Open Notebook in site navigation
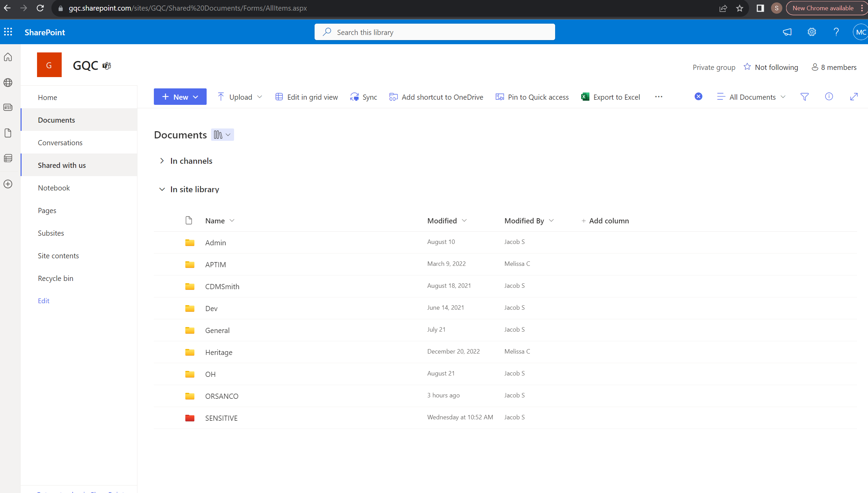Image resolution: width=868 pixels, height=493 pixels. point(54,188)
